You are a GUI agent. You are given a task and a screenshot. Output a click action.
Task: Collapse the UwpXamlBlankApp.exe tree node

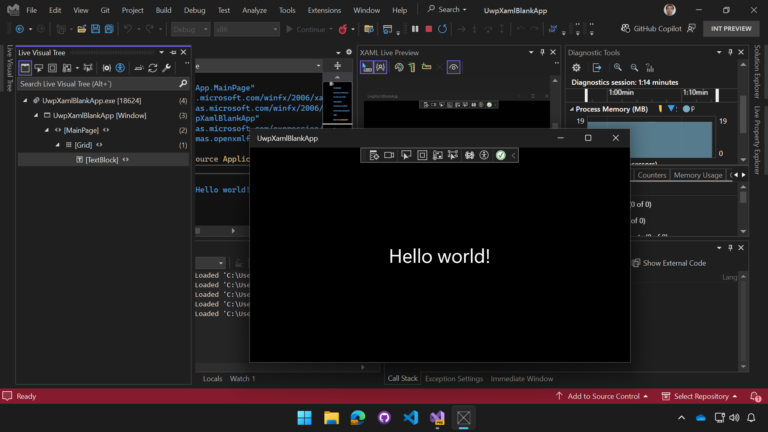(24, 101)
